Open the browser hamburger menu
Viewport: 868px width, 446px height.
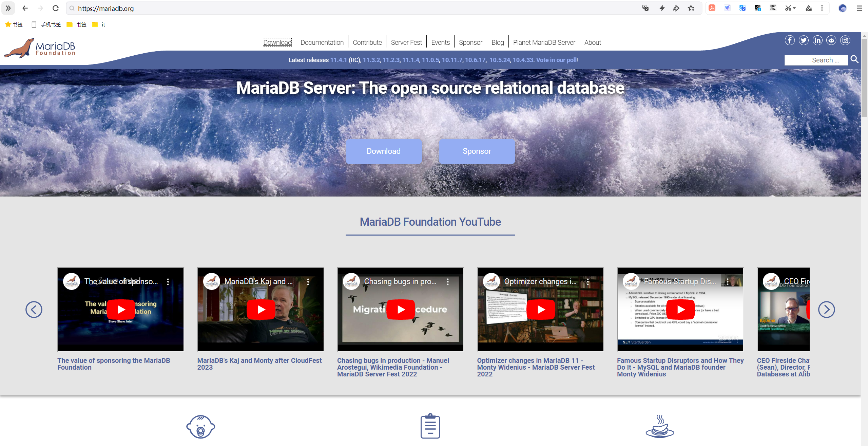tap(859, 8)
